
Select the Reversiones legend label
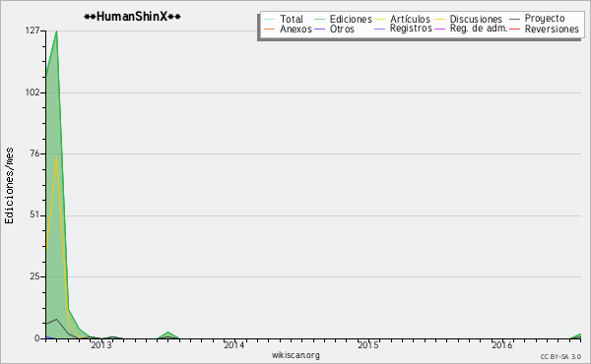pyautogui.click(x=552, y=29)
